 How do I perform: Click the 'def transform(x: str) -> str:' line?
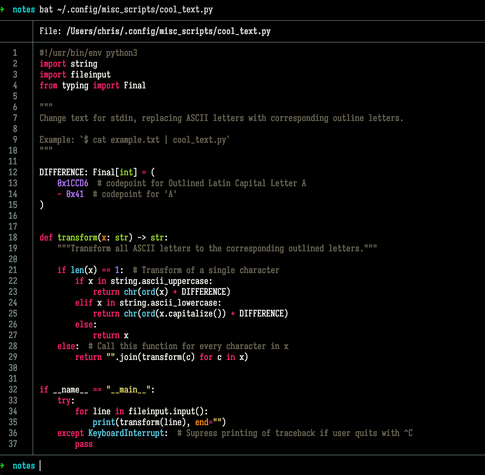pyautogui.click(x=104, y=238)
